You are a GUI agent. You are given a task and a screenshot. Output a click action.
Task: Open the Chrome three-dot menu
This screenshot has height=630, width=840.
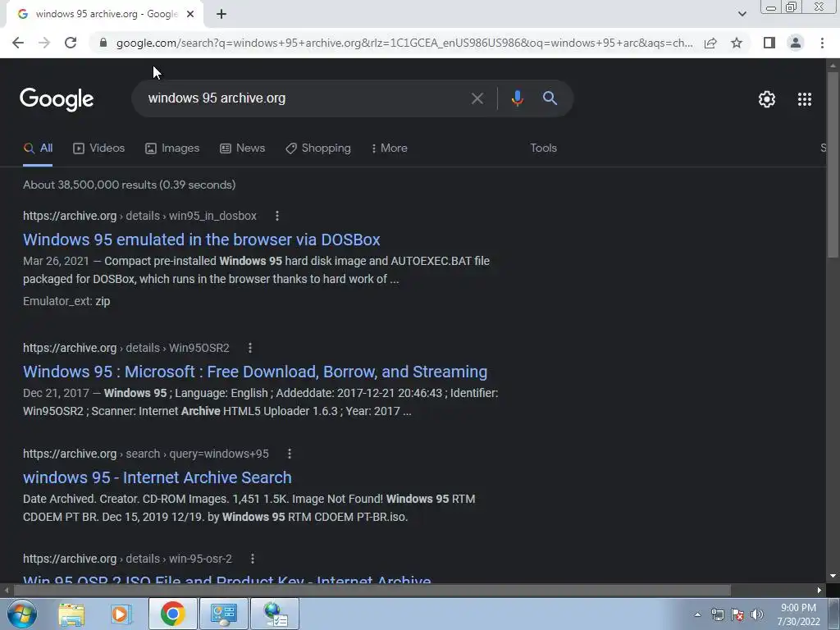(822, 43)
